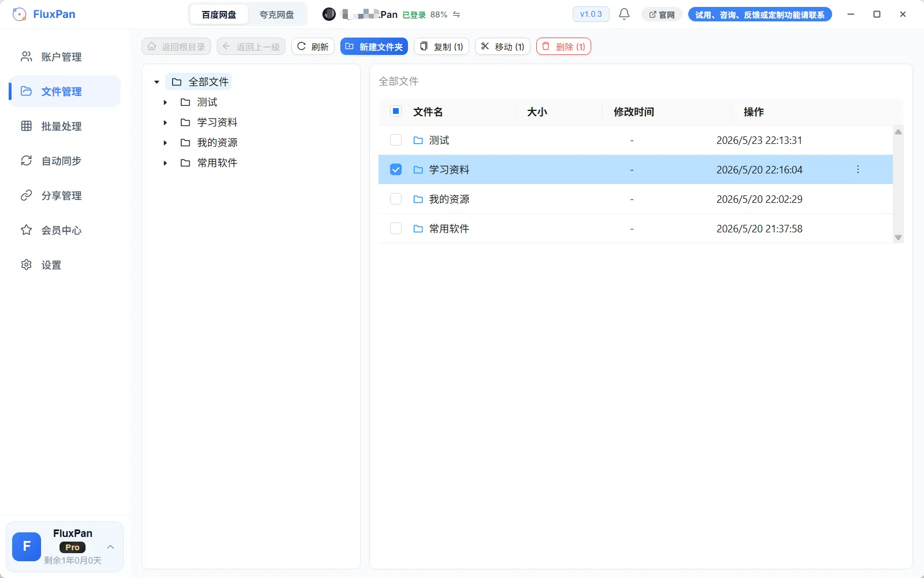Image resolution: width=924 pixels, height=578 pixels.
Task: Check the 我的资源 folder checkbox
Action: tap(396, 199)
